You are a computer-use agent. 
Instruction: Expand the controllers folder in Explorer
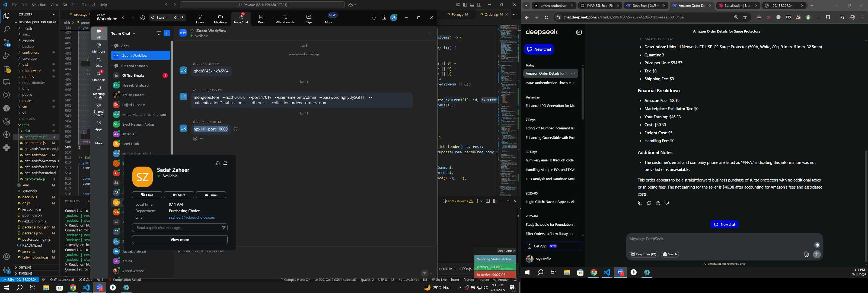coord(31,53)
